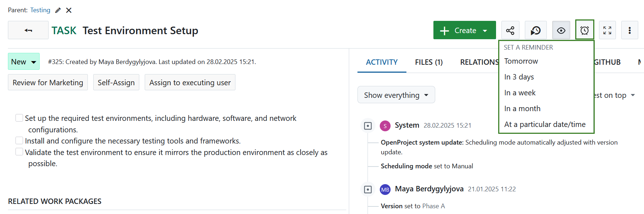Remove the parent with the X icon
Image resolution: width=644 pixels, height=214 pixels.
tap(69, 10)
